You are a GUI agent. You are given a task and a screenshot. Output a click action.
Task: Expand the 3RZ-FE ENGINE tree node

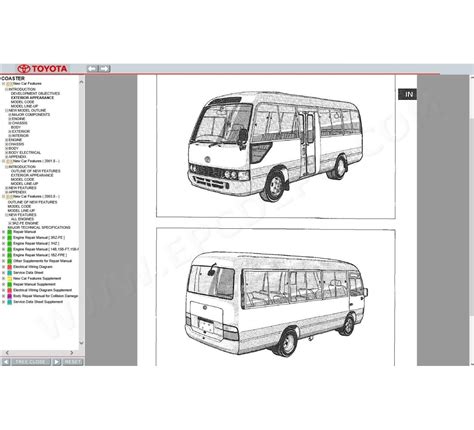pyautogui.click(x=10, y=223)
